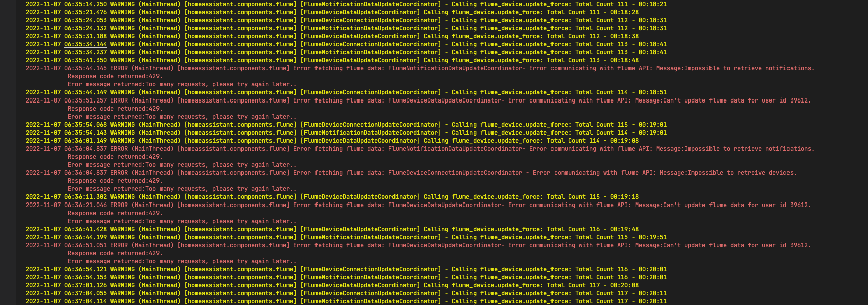Click 'Total Count 114 - 00:19:08' on the 06:36:01.149 line
The height and width of the screenshot is (305, 868).
click(x=593, y=141)
